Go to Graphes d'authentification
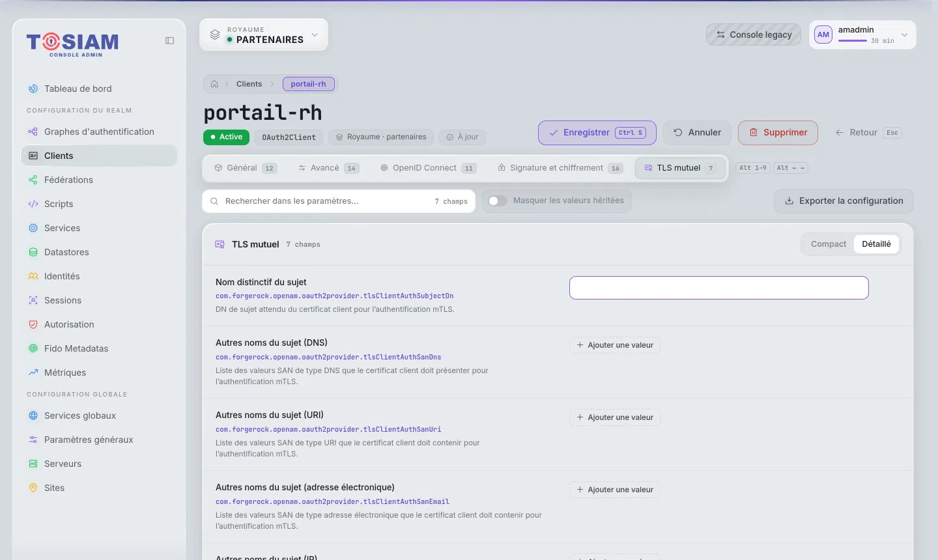Image resolution: width=938 pixels, height=560 pixels. click(99, 132)
